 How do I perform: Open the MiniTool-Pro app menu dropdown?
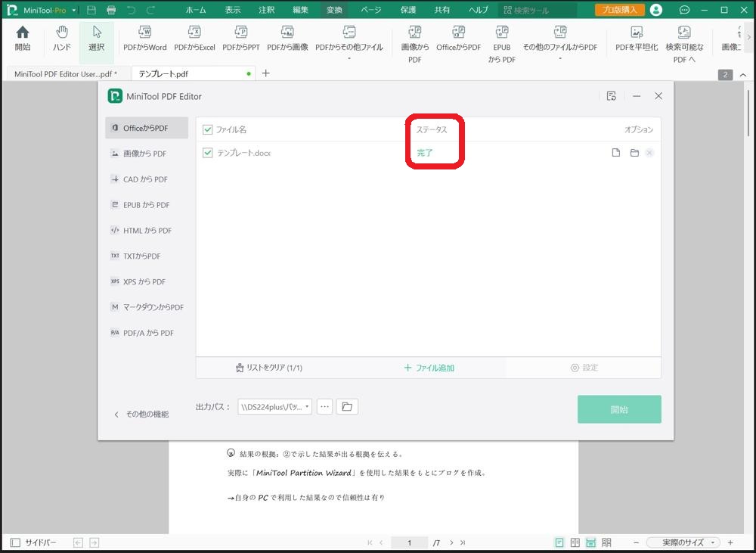74,10
